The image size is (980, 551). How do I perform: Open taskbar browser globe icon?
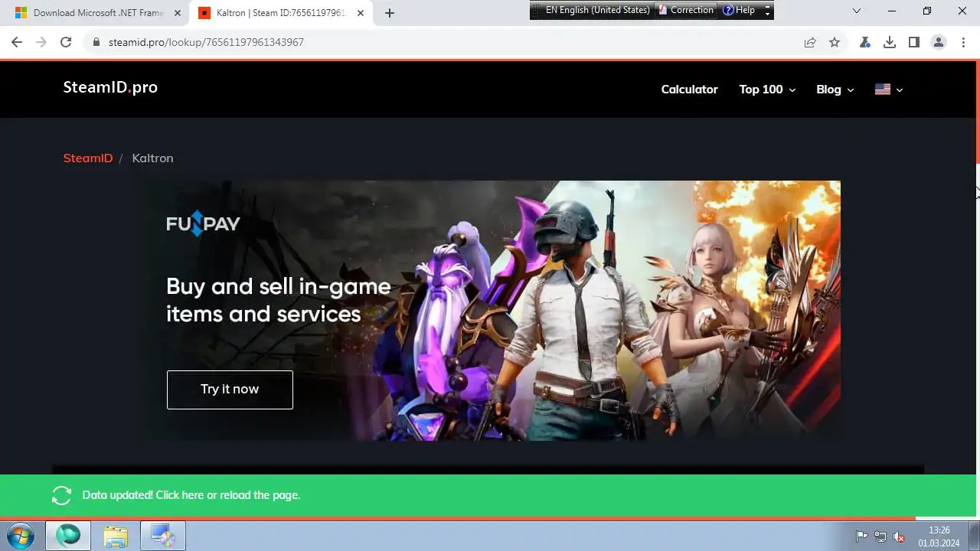click(x=68, y=536)
